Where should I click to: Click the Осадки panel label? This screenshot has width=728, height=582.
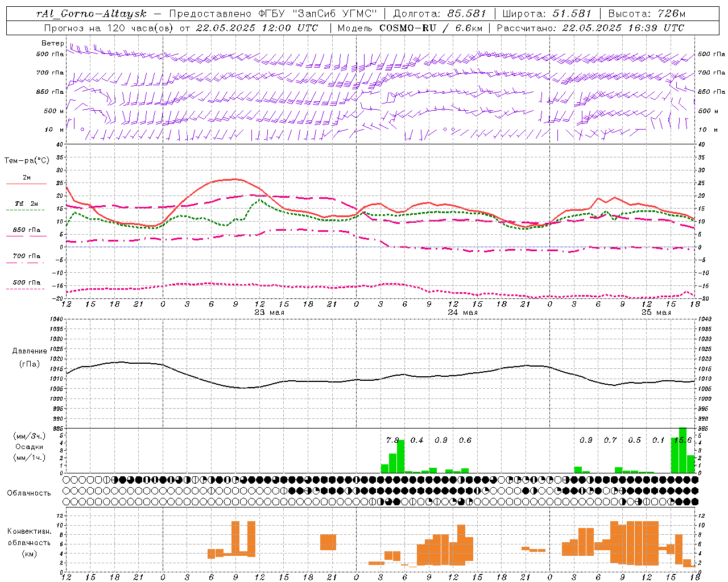point(29,447)
